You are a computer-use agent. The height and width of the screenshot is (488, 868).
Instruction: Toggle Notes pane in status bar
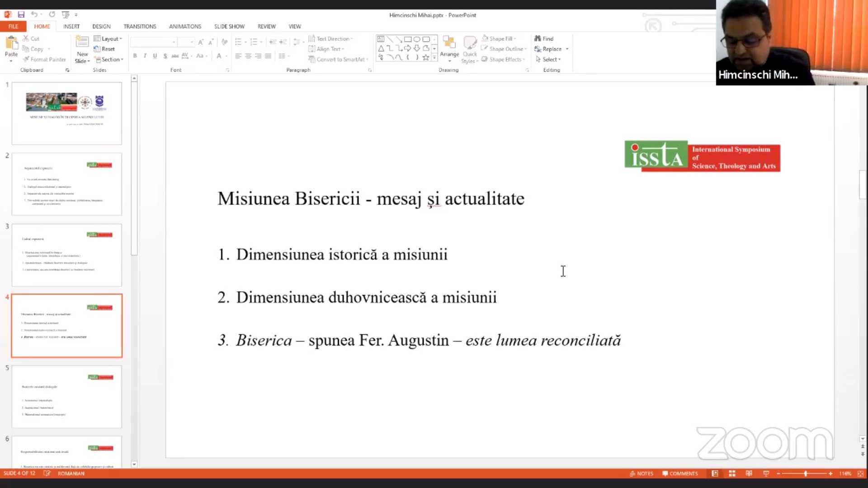pos(642,473)
